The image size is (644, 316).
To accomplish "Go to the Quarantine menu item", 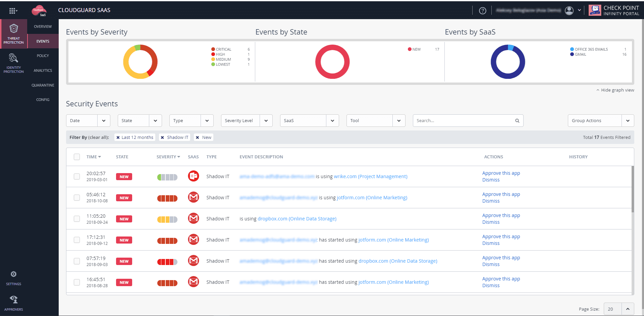I will coord(43,85).
